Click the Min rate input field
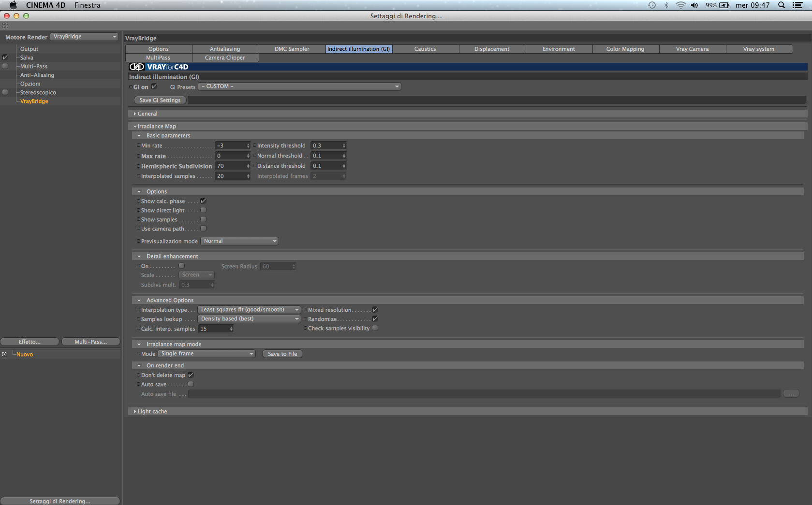Image resolution: width=812 pixels, height=505 pixels. click(x=231, y=145)
